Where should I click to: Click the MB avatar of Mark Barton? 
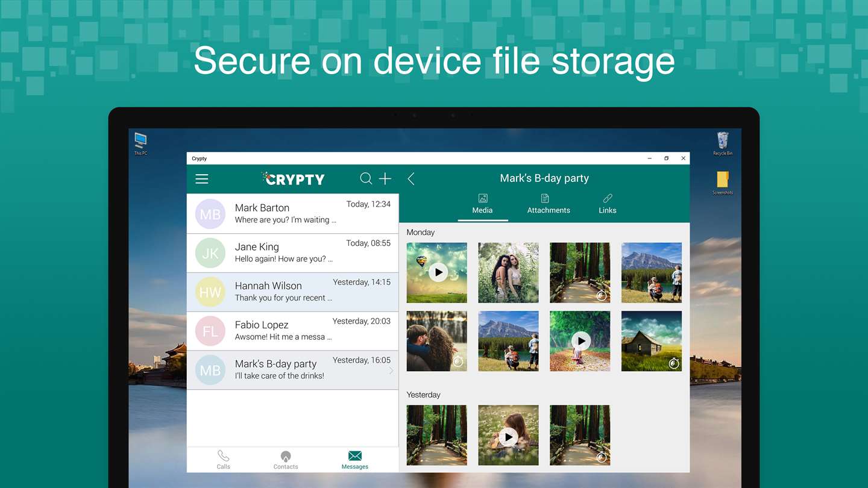210,214
